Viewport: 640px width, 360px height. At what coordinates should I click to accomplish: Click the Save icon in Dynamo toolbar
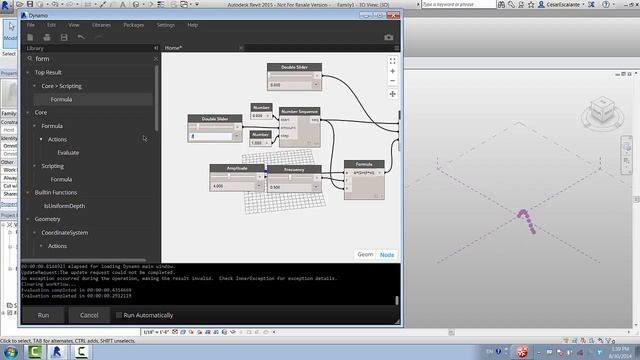coord(64,37)
